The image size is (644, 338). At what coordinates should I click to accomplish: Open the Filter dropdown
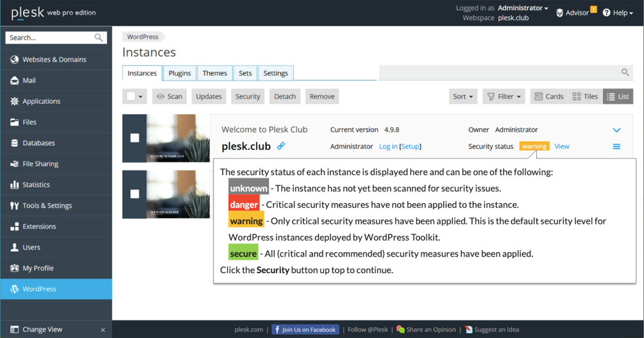[x=504, y=96]
